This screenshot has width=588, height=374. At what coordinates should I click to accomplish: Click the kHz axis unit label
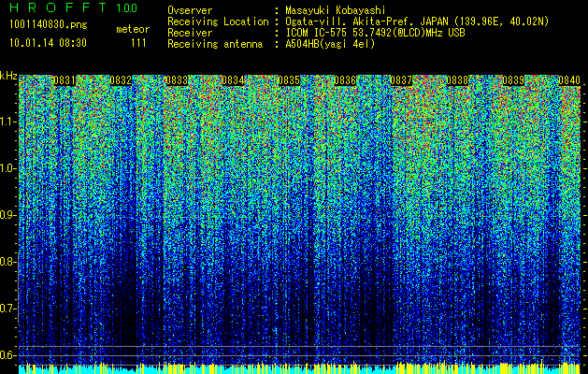coord(8,76)
